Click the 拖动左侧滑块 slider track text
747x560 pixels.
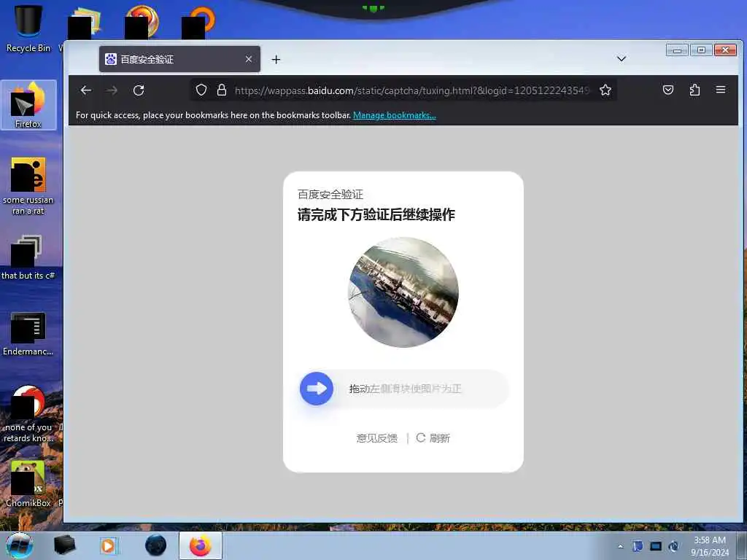pos(406,389)
